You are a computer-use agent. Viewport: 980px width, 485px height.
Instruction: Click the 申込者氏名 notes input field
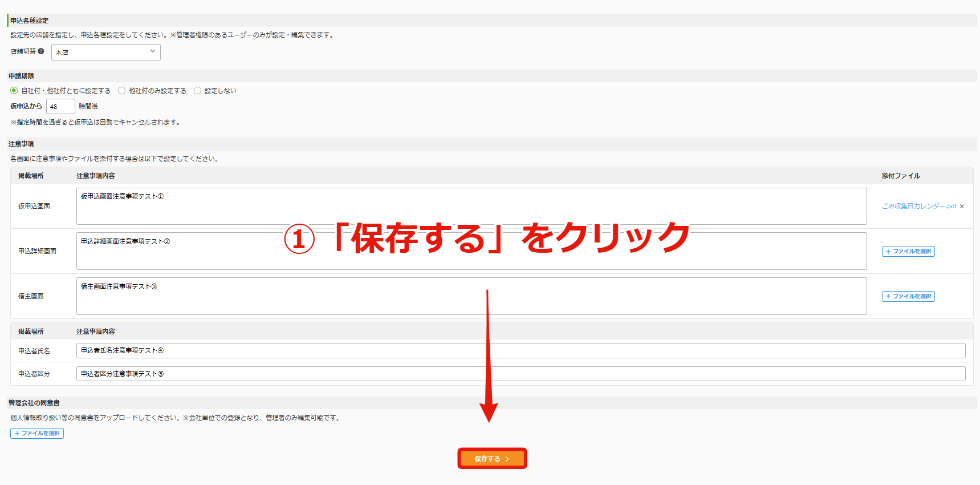(x=521, y=350)
